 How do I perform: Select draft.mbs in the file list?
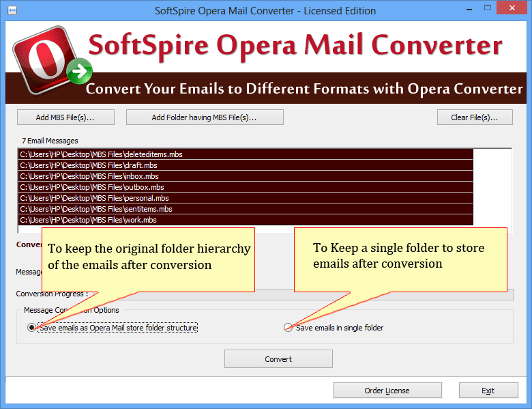246,165
